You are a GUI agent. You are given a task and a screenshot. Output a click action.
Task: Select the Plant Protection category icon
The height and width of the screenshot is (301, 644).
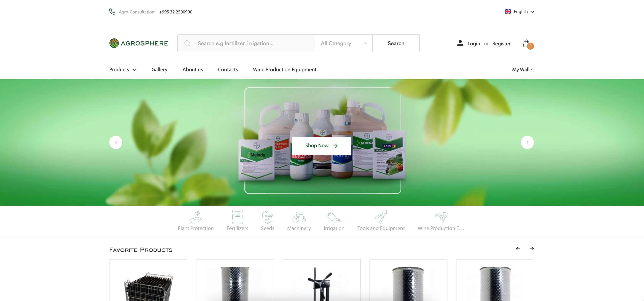[196, 217]
